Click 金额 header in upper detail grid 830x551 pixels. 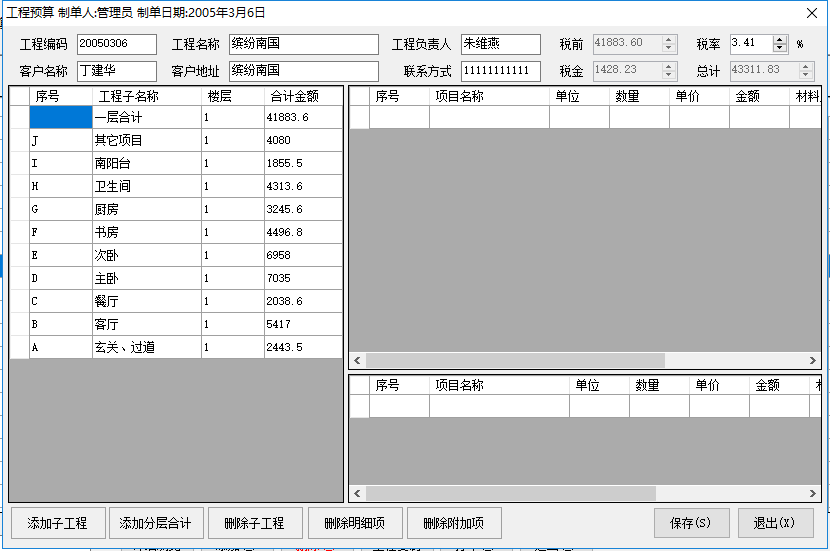click(x=759, y=96)
